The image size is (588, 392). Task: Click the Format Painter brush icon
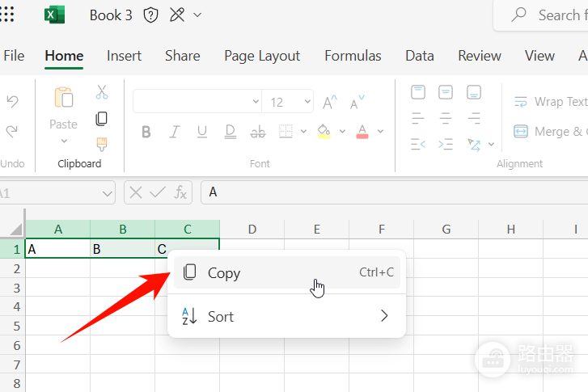102,145
